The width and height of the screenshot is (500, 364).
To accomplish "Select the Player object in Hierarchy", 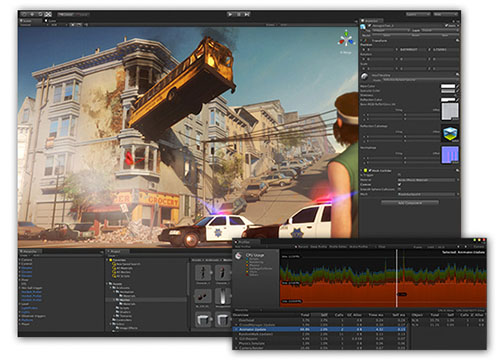I will pyautogui.click(x=26, y=324).
